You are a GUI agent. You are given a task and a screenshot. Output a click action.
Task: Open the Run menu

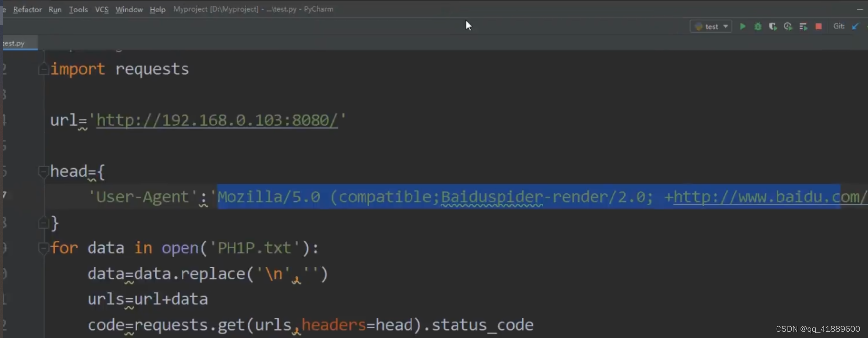[x=55, y=9]
